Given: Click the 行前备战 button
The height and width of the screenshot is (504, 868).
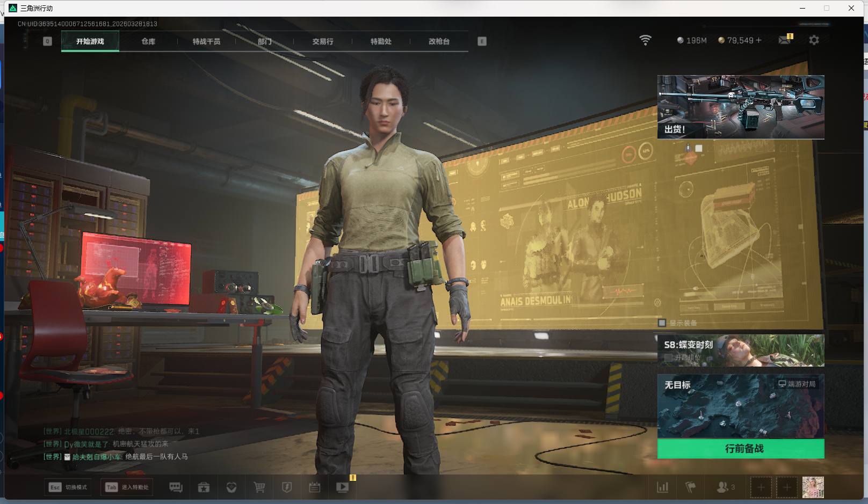Looking at the screenshot, I should pyautogui.click(x=741, y=449).
